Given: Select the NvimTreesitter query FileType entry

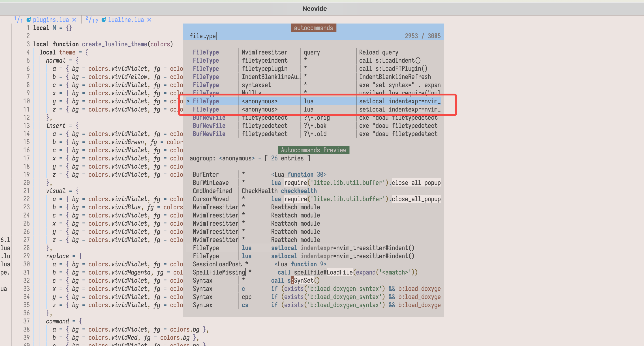Looking at the screenshot, I should (264, 52).
